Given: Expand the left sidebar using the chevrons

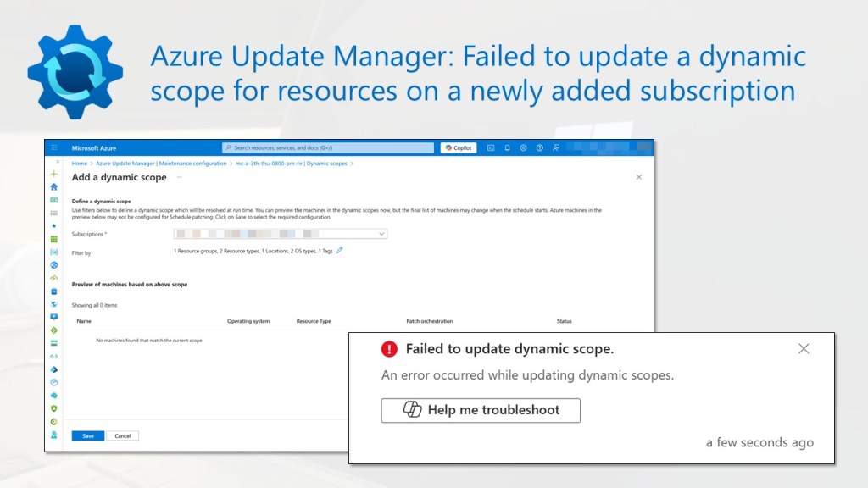Looking at the screenshot, I should 58,161.
